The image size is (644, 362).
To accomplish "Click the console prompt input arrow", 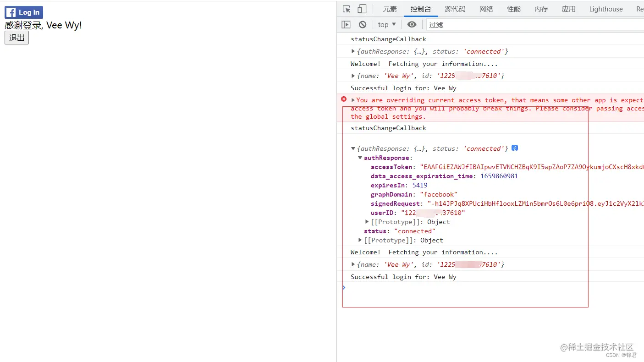I will pyautogui.click(x=344, y=287).
